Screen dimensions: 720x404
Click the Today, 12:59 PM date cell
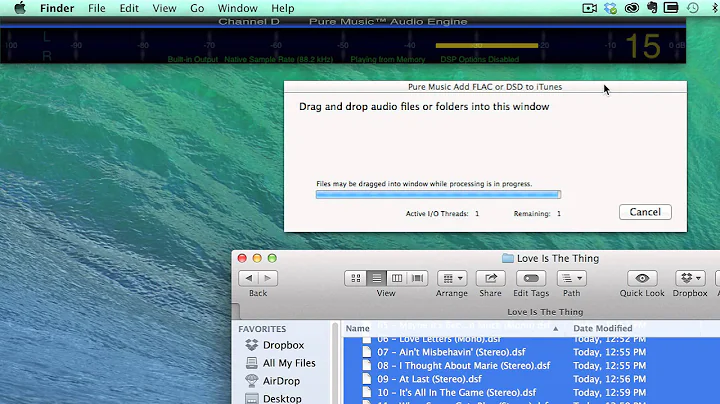pos(609,393)
